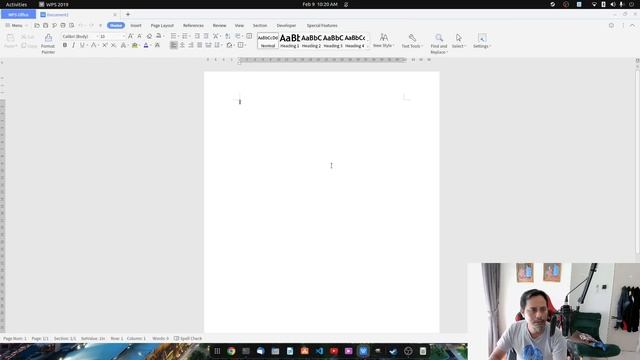This screenshot has height=360, width=640.
Task: Toggle superscript formatting
Action: click(105, 45)
